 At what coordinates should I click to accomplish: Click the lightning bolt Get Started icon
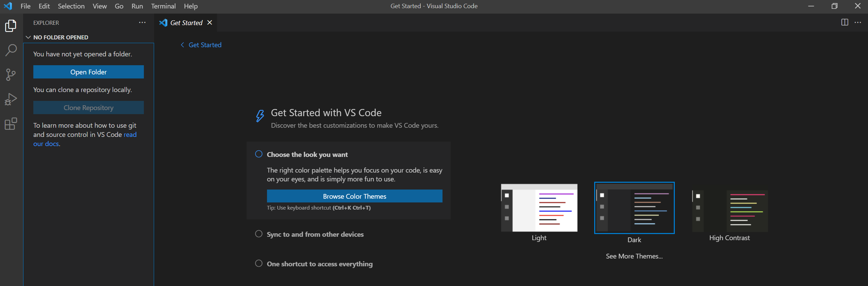coord(260,115)
